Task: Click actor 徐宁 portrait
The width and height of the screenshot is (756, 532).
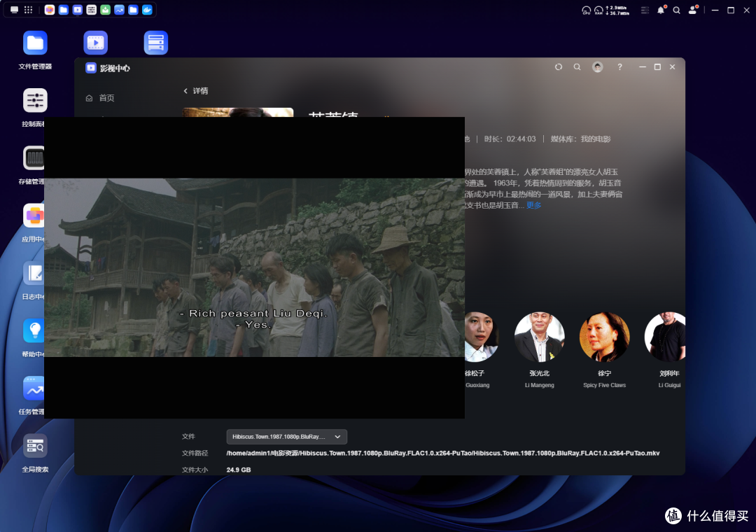Action: click(604, 337)
